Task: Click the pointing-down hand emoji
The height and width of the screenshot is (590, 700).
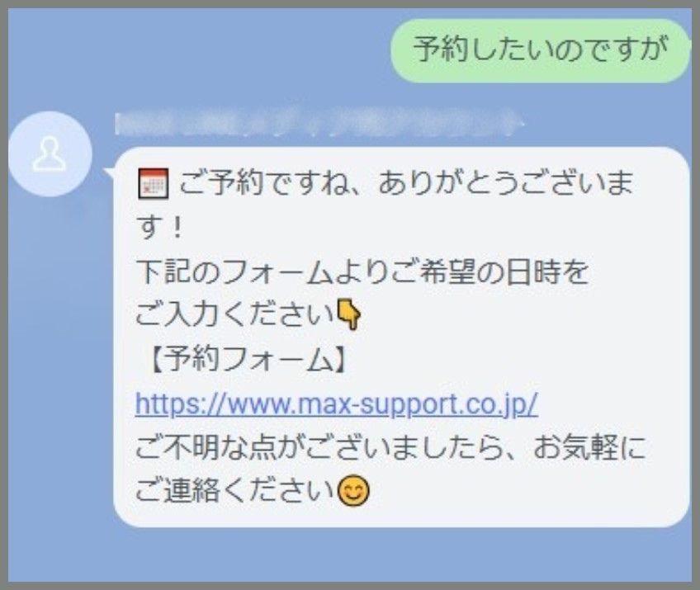Action: 348,314
